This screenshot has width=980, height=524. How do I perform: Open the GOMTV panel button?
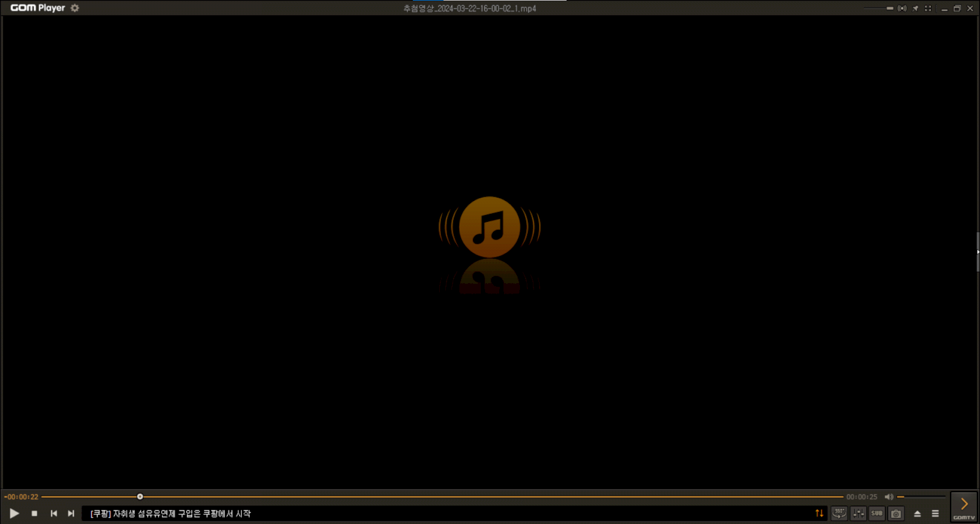(x=963, y=507)
